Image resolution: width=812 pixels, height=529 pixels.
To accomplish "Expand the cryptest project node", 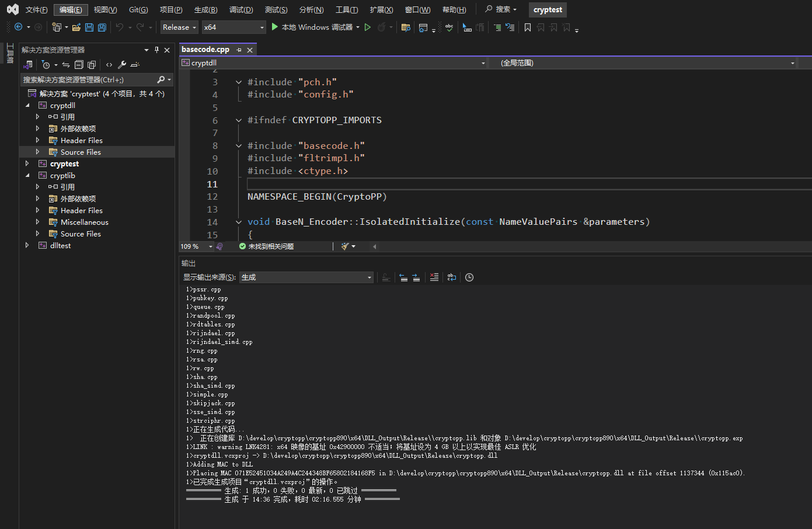I will 27,164.
